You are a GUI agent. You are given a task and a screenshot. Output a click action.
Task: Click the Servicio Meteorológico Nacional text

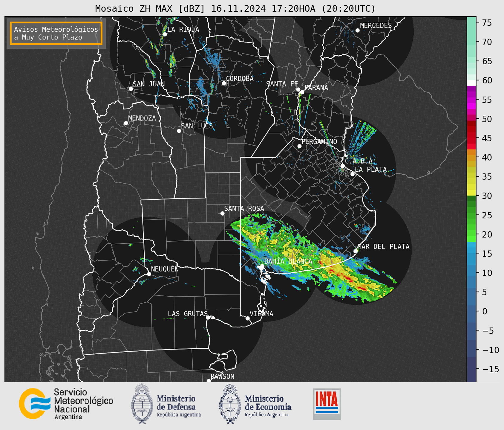coord(83,404)
